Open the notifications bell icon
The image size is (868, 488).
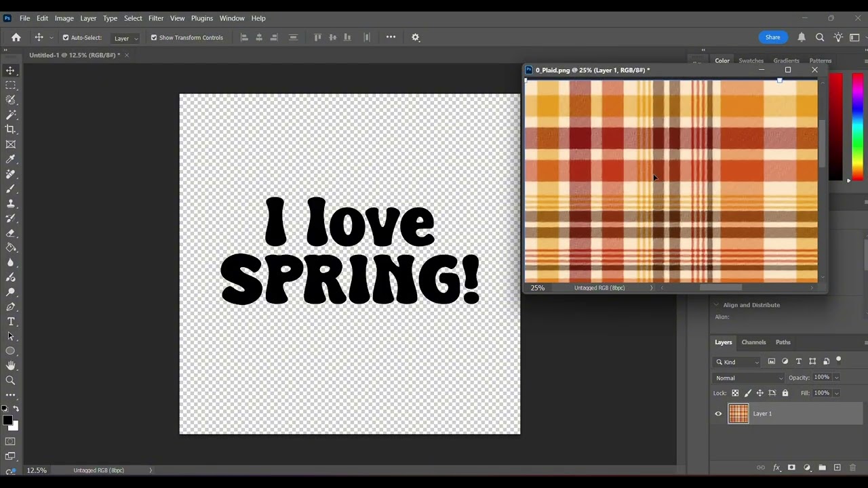pos(802,37)
